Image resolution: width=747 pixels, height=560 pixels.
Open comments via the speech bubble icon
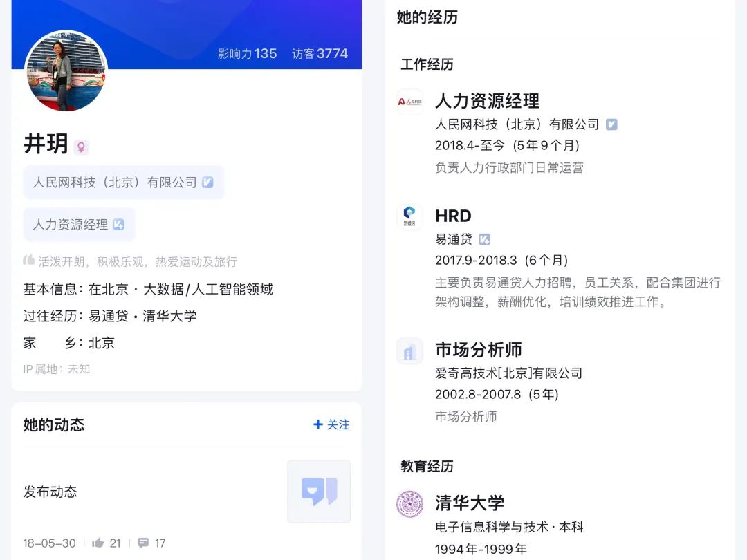point(143,543)
